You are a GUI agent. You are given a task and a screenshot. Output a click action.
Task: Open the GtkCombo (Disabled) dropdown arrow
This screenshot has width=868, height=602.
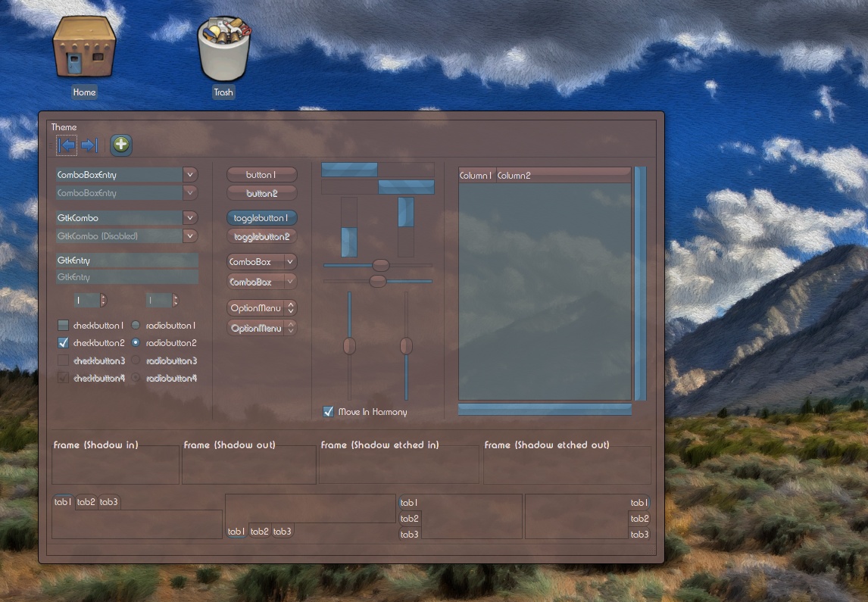[x=190, y=236]
